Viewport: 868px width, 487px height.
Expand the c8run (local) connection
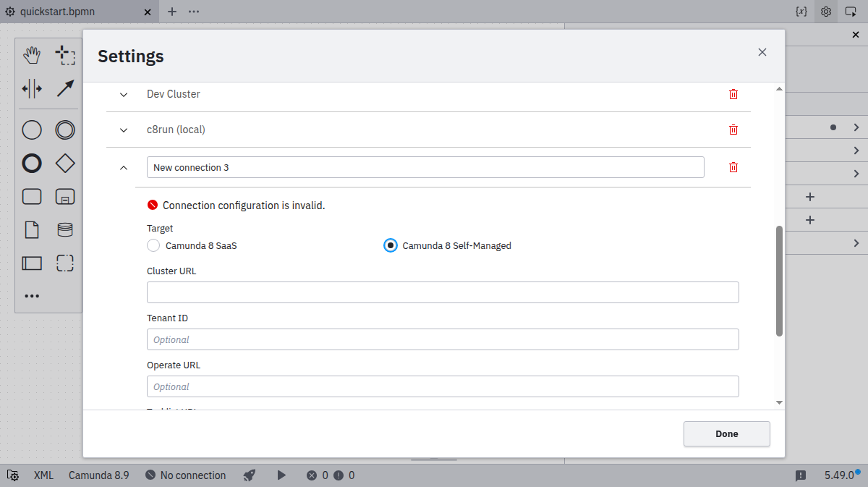(x=124, y=130)
